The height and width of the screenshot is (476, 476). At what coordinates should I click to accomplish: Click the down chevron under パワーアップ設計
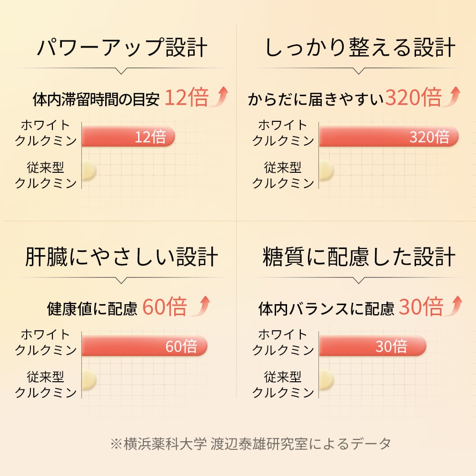pos(122,71)
